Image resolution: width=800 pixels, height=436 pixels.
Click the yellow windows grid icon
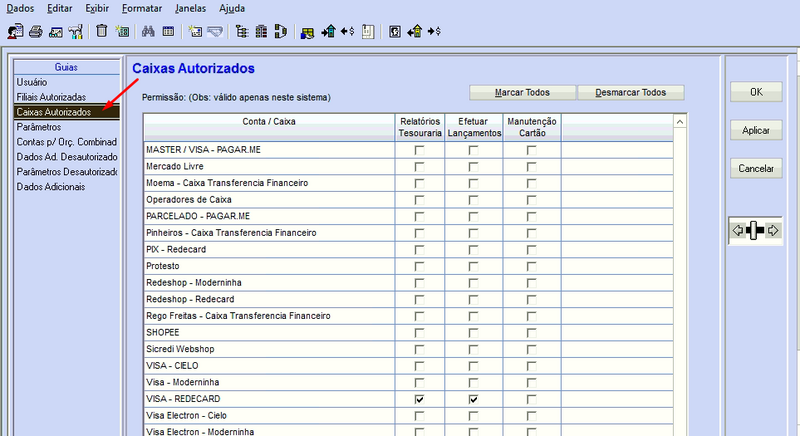307,33
